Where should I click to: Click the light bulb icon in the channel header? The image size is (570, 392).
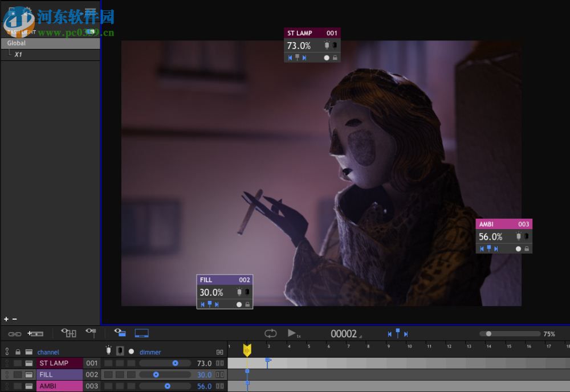(108, 352)
